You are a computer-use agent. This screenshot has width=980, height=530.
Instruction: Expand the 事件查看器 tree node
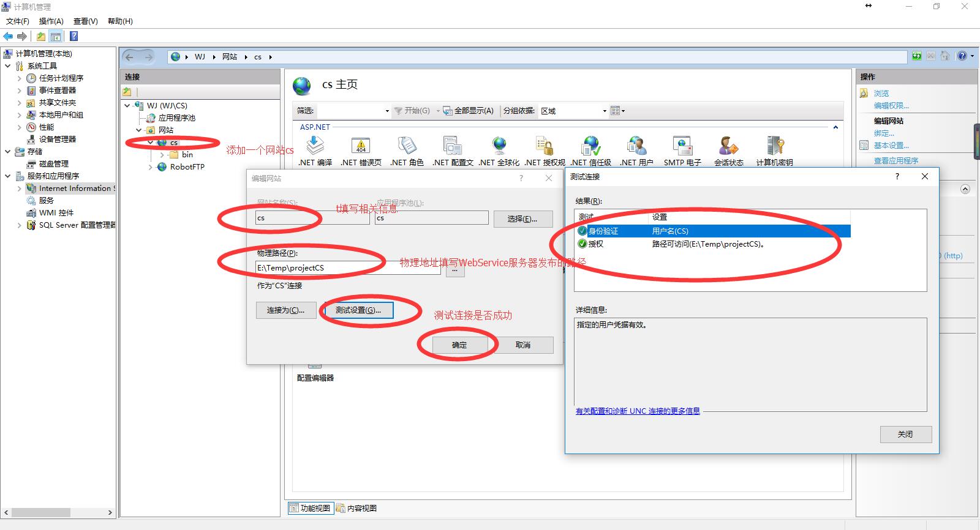point(19,91)
